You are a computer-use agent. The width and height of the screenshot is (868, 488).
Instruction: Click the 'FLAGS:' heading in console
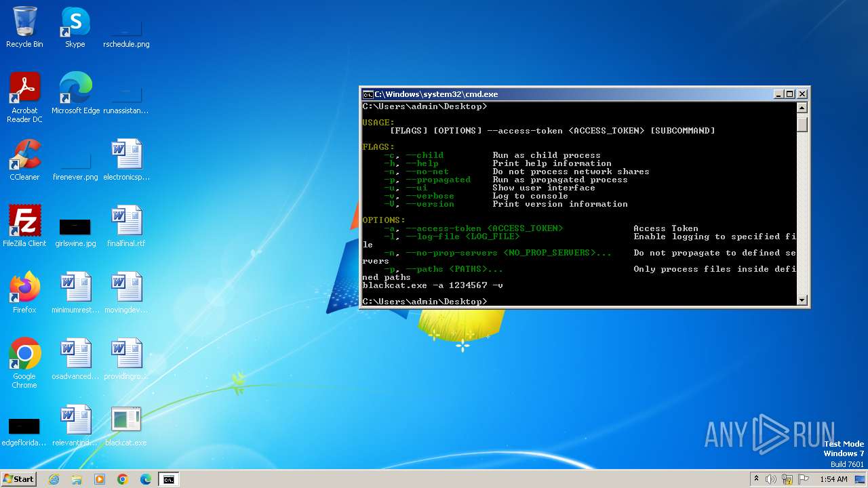pyautogui.click(x=378, y=147)
